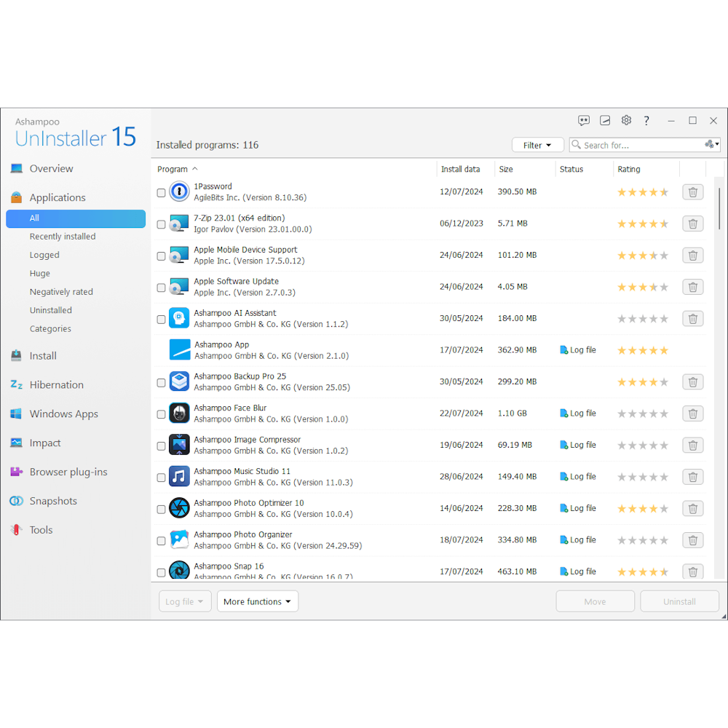Select Recently installed in sidebar
Viewport: 728px width, 728px height.
[63, 237]
